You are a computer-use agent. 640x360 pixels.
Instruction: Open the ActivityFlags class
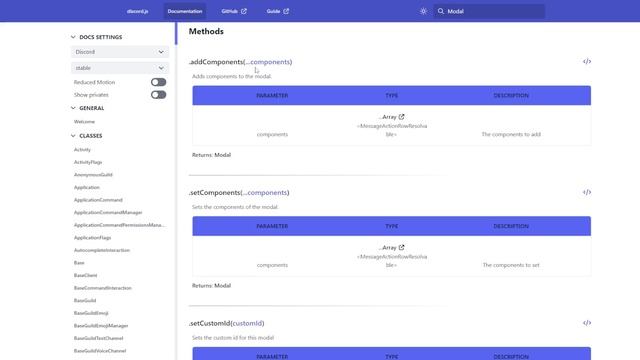click(88, 162)
